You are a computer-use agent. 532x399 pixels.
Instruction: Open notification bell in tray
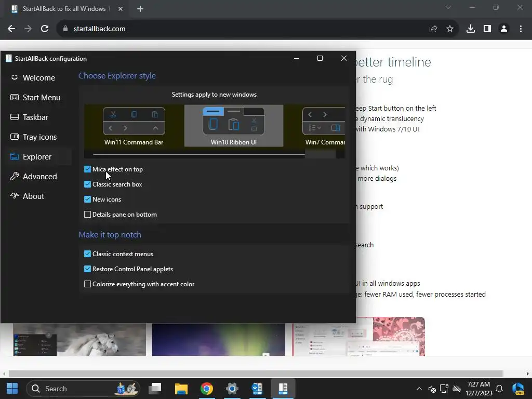[x=499, y=389]
